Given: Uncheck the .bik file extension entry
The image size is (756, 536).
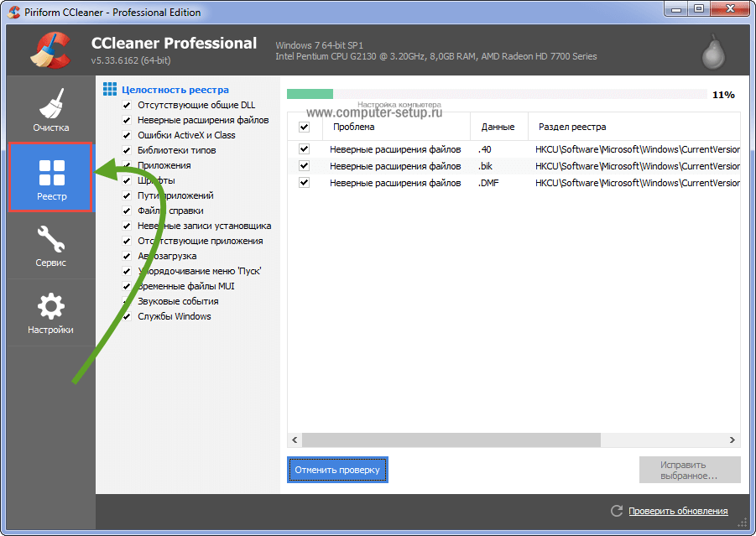Looking at the screenshot, I should point(304,166).
